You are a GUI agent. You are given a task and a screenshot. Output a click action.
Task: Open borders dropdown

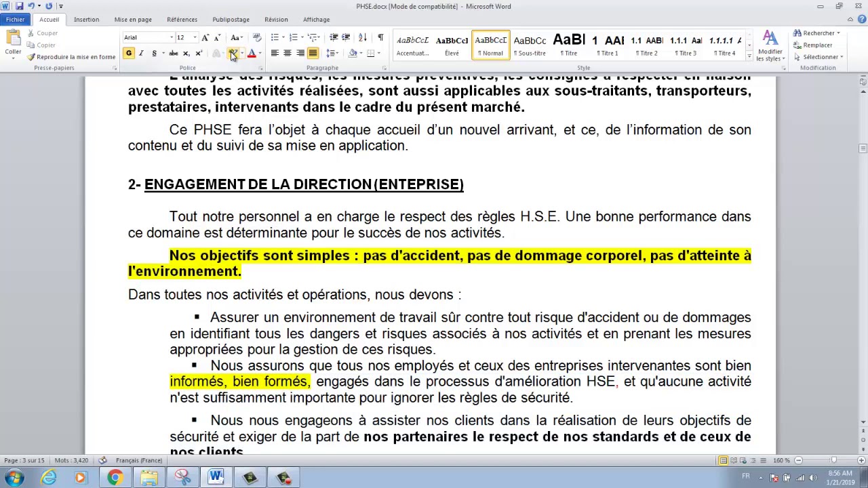tap(378, 54)
